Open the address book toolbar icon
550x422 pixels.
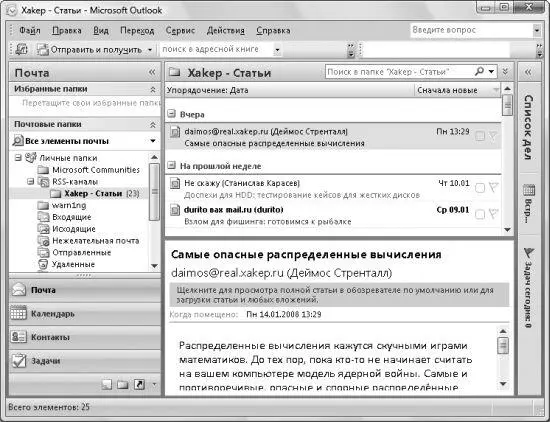click(x=21, y=49)
